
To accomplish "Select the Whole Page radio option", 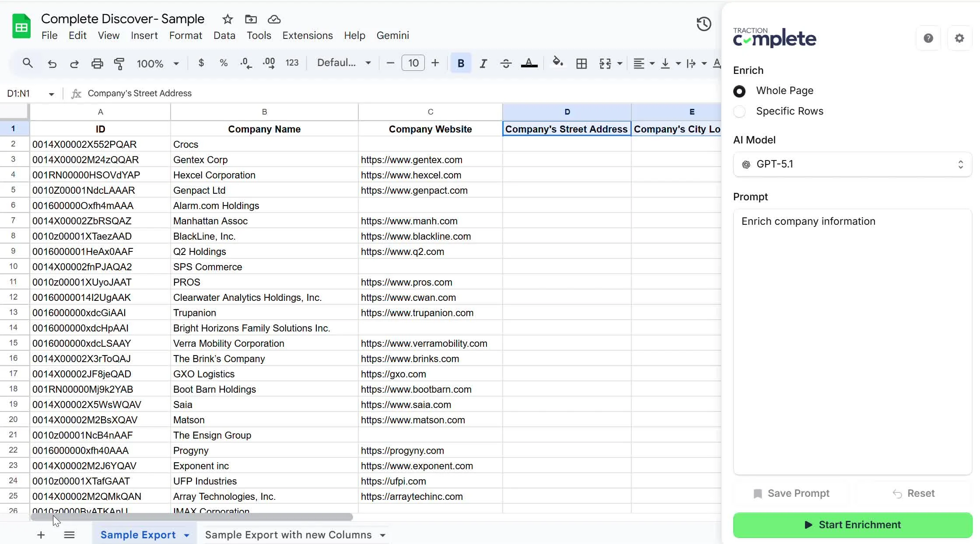I will [x=739, y=91].
